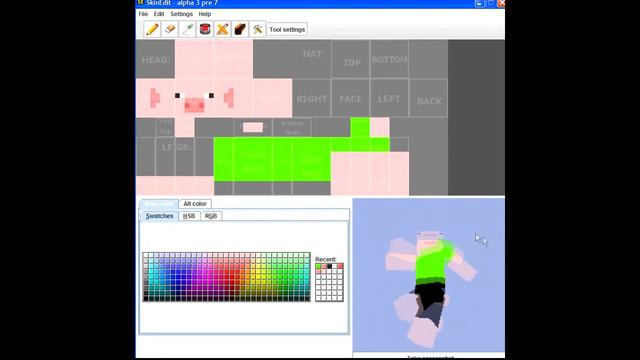Open the RGB color tab
The height and width of the screenshot is (360, 640).
pyautogui.click(x=211, y=216)
